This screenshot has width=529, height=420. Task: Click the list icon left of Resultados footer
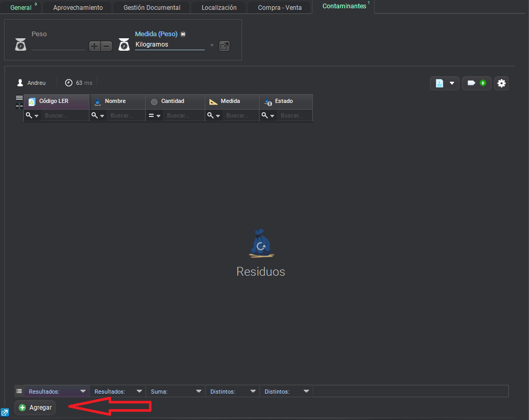19,392
